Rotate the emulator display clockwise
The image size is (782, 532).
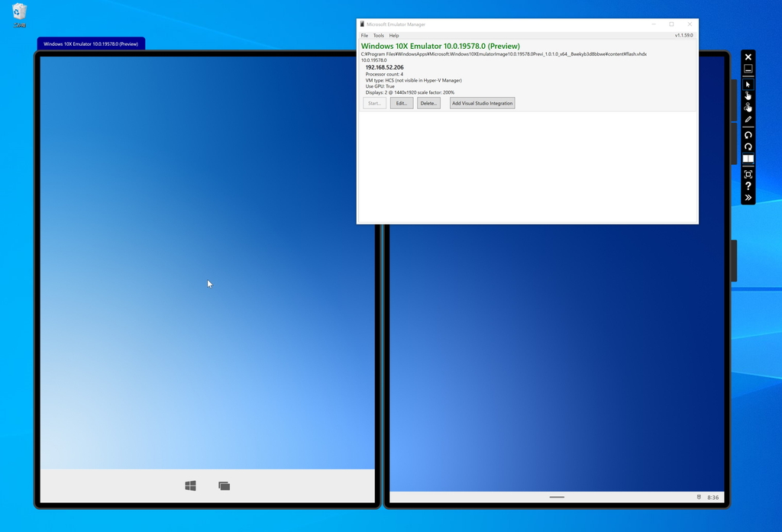point(748,147)
